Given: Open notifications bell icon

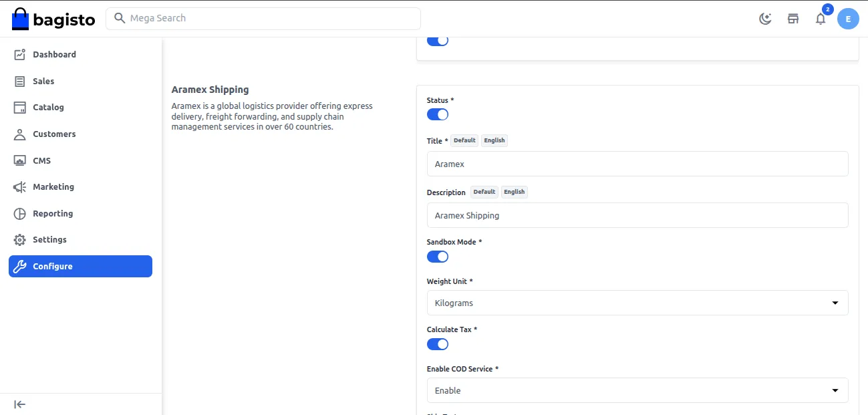Looking at the screenshot, I should tap(821, 19).
